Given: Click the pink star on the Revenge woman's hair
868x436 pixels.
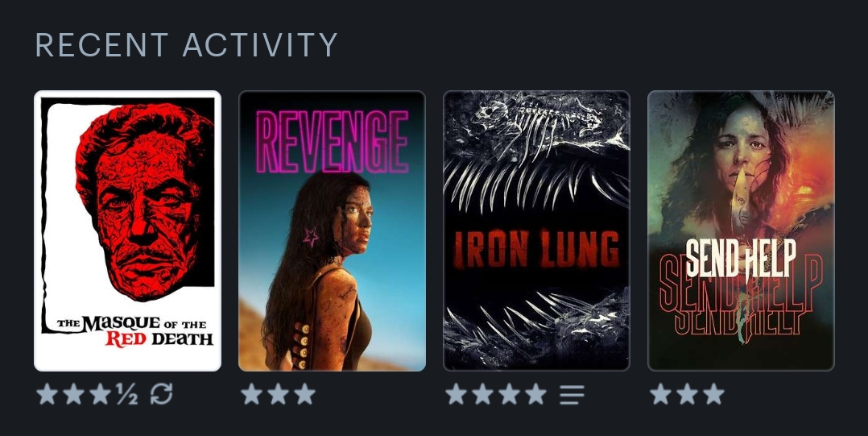Looking at the screenshot, I should click(x=311, y=239).
